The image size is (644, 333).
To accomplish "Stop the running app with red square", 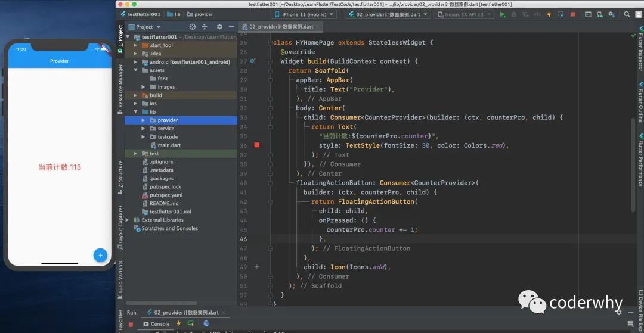I will [572, 14].
